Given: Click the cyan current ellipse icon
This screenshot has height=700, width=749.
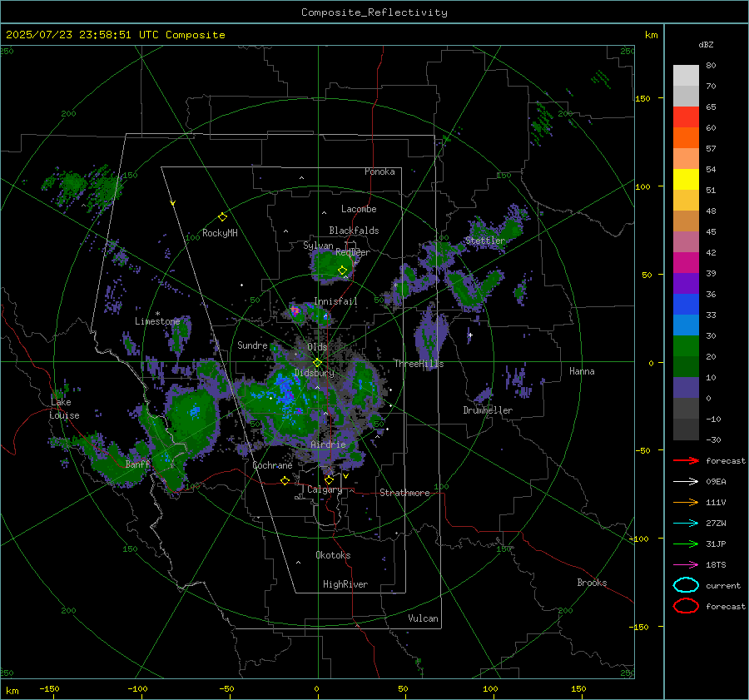Looking at the screenshot, I should point(686,585).
